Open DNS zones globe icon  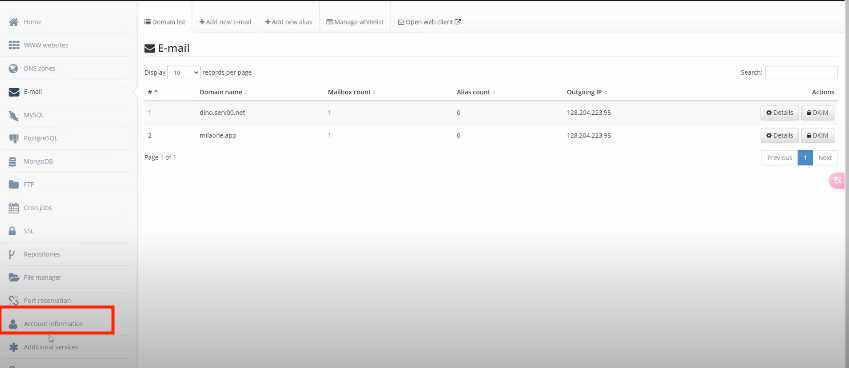point(14,69)
